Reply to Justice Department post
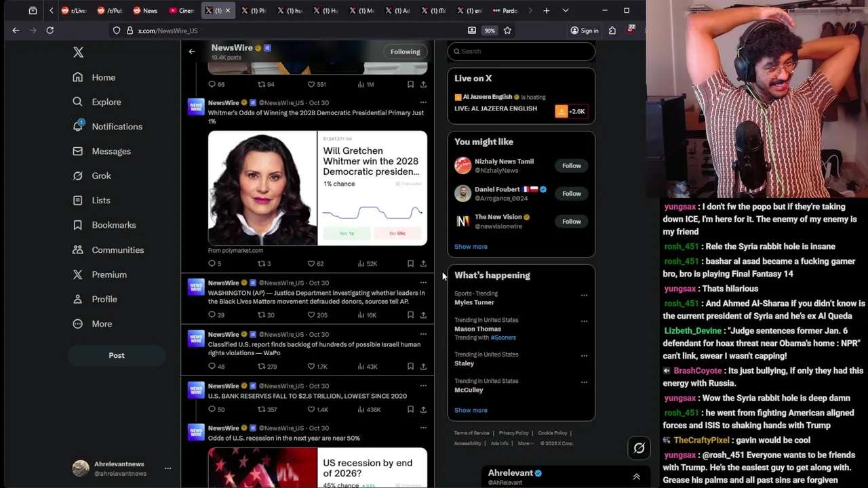Viewport: 868px width, 488px height. point(216,315)
